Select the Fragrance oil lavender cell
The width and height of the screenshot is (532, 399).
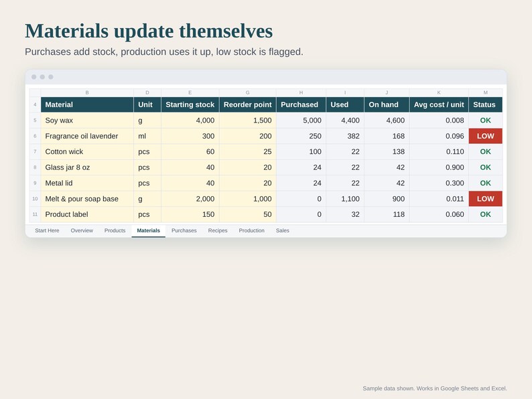[x=87, y=136]
